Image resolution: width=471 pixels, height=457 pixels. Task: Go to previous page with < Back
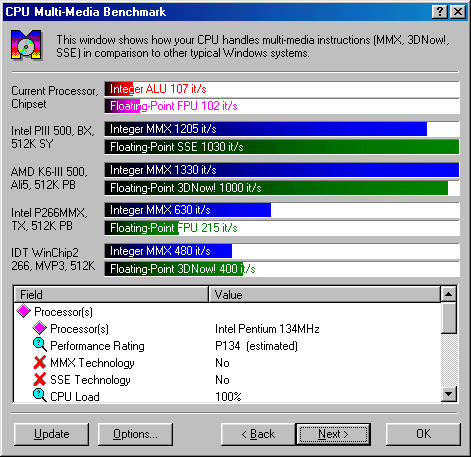[258, 434]
